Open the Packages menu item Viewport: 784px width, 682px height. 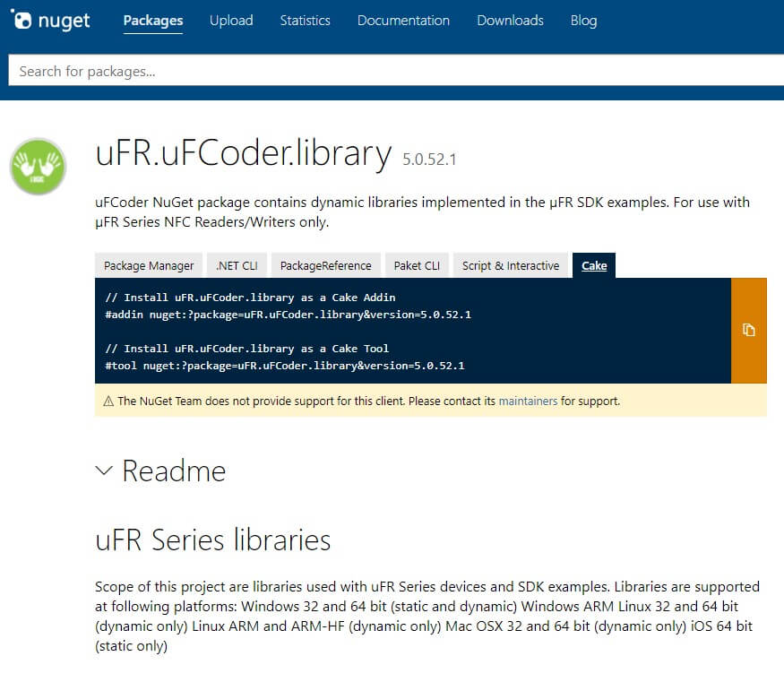[153, 21]
